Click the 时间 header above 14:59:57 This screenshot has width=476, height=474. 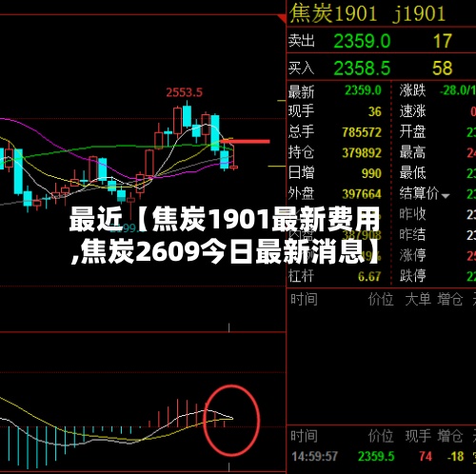pos(304,437)
